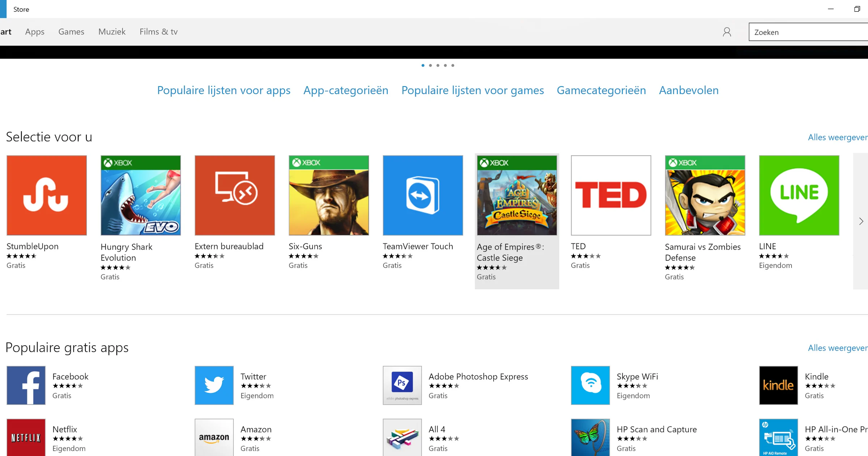The width and height of the screenshot is (868, 456).
Task: Switch to the Apps tab
Action: [x=35, y=32]
